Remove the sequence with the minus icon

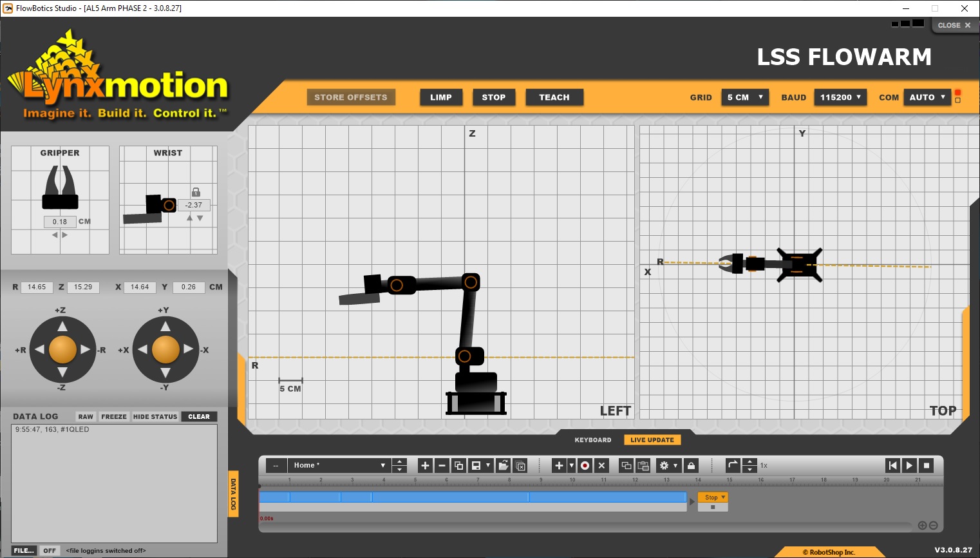442,465
